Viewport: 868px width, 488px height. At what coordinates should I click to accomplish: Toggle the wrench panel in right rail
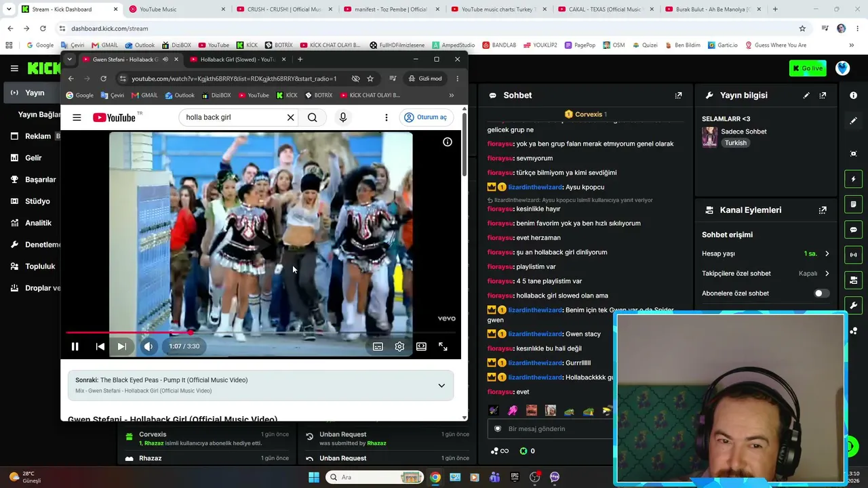pos(854,305)
